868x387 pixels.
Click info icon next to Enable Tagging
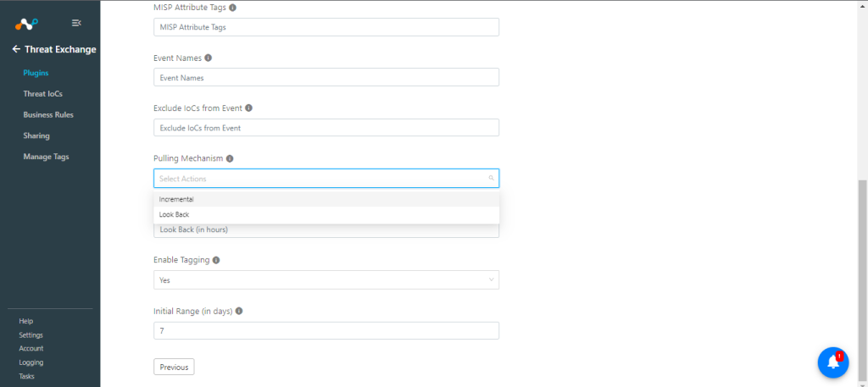(x=216, y=260)
